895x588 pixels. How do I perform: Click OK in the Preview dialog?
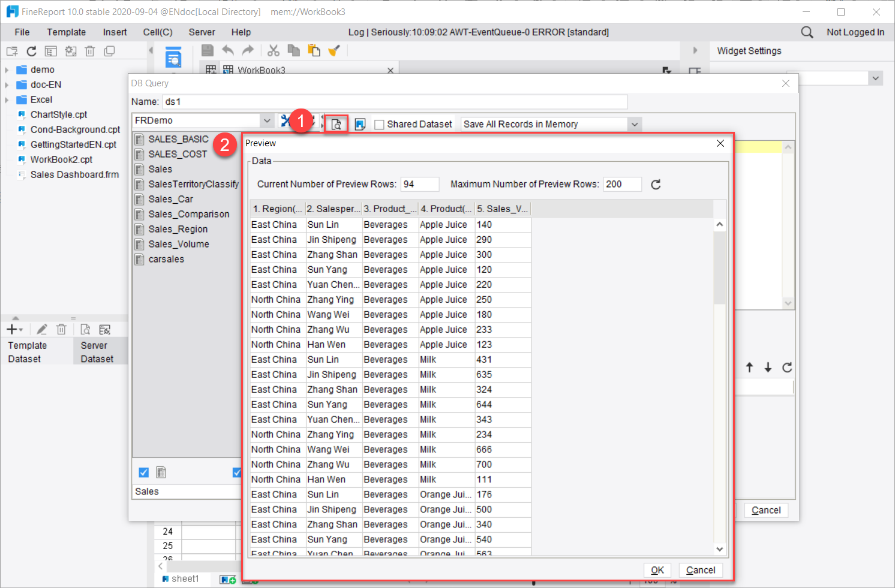[657, 570]
